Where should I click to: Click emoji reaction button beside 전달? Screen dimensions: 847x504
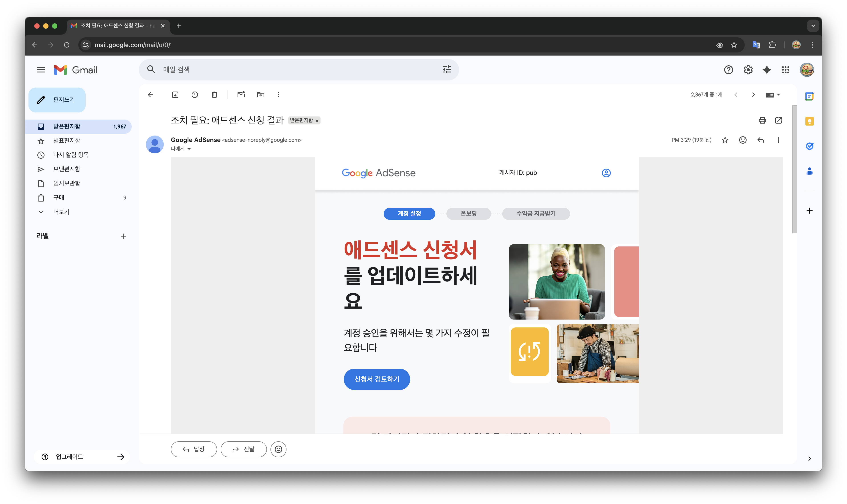click(278, 449)
